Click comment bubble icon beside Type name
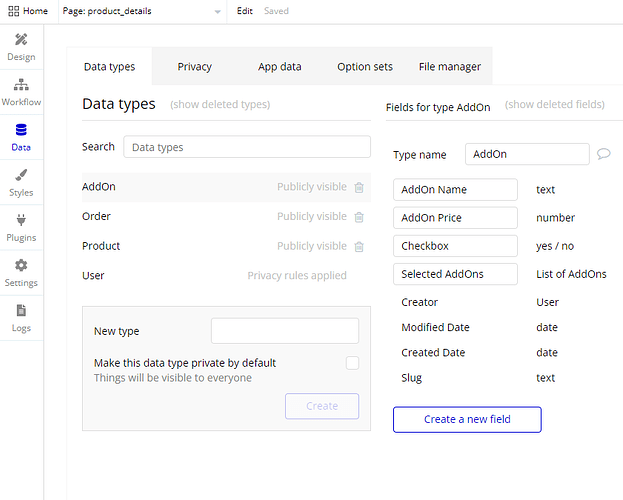 click(604, 154)
